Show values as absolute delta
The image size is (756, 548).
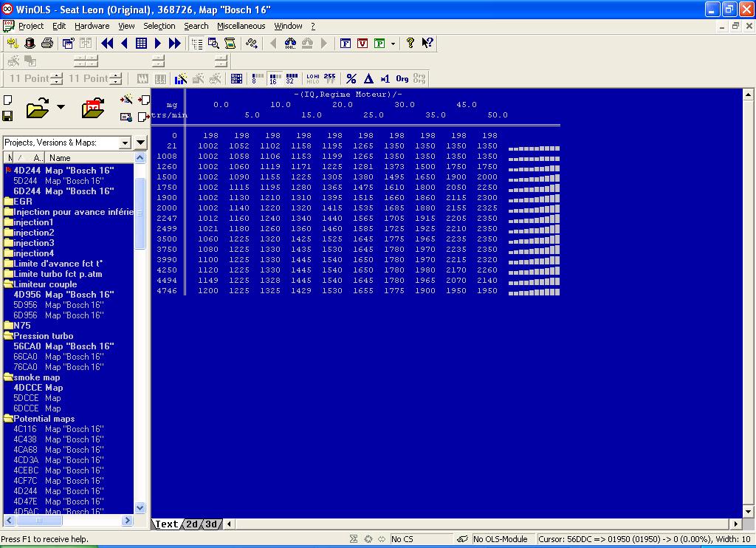(x=368, y=78)
